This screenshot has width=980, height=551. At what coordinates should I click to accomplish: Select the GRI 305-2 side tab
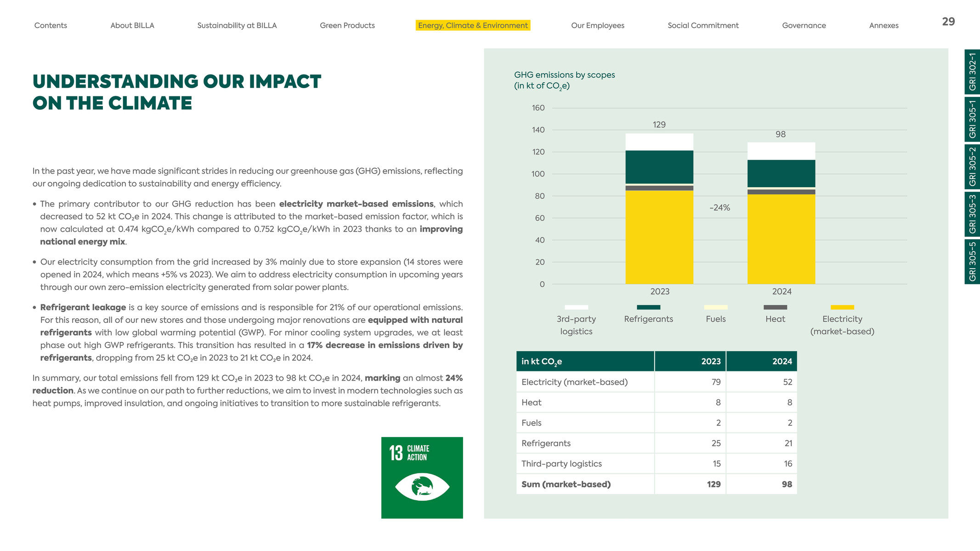click(x=972, y=167)
